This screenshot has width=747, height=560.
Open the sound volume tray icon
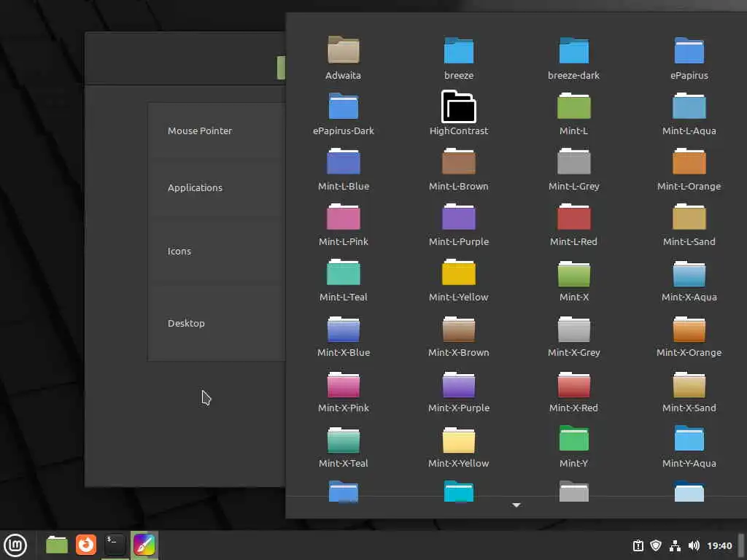click(694, 545)
